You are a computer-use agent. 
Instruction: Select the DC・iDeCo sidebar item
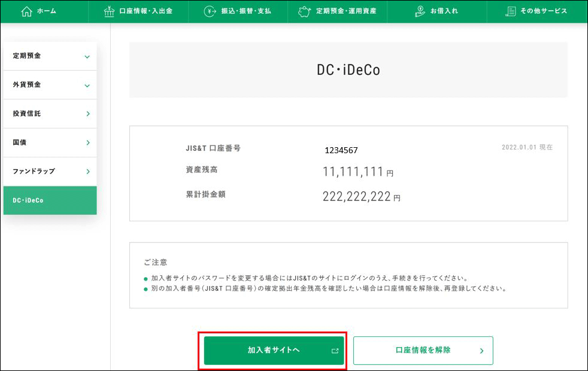50,200
